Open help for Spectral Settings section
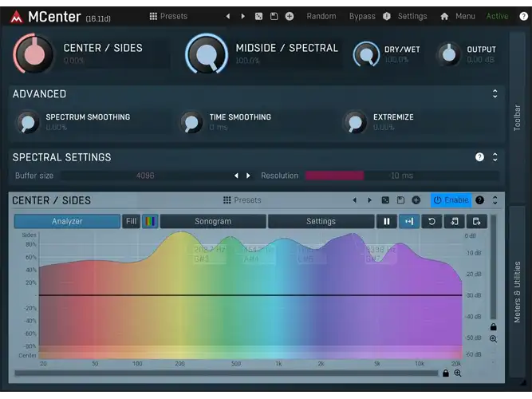532x399 pixels. click(x=479, y=157)
